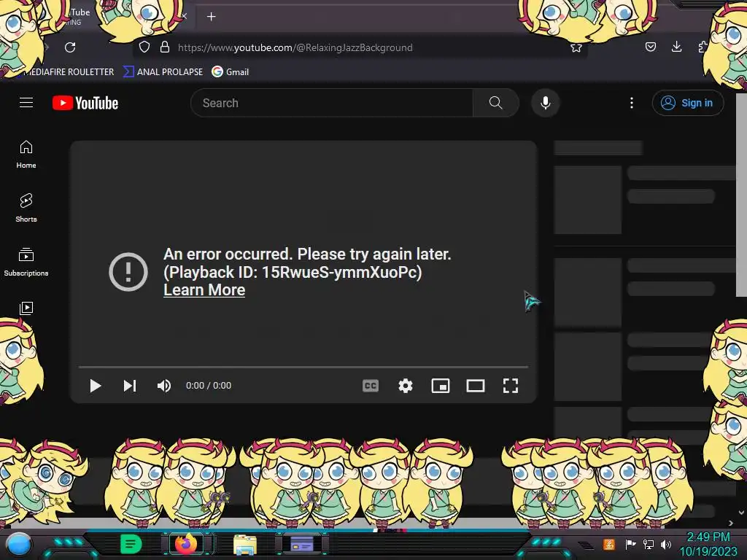Click the network tray icon
The width and height of the screenshot is (747, 560).
coord(649,544)
